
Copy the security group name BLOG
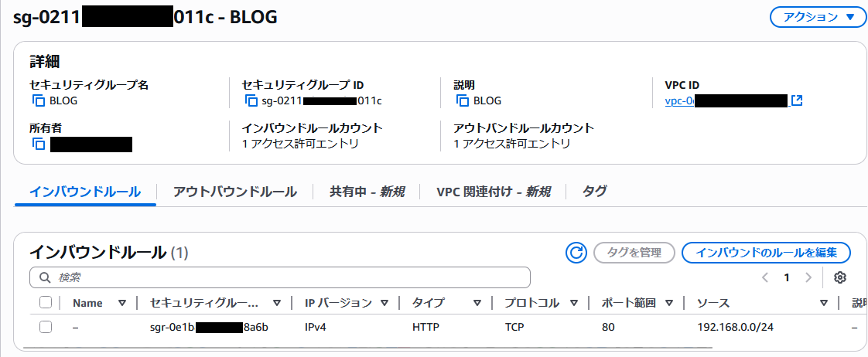(x=38, y=100)
